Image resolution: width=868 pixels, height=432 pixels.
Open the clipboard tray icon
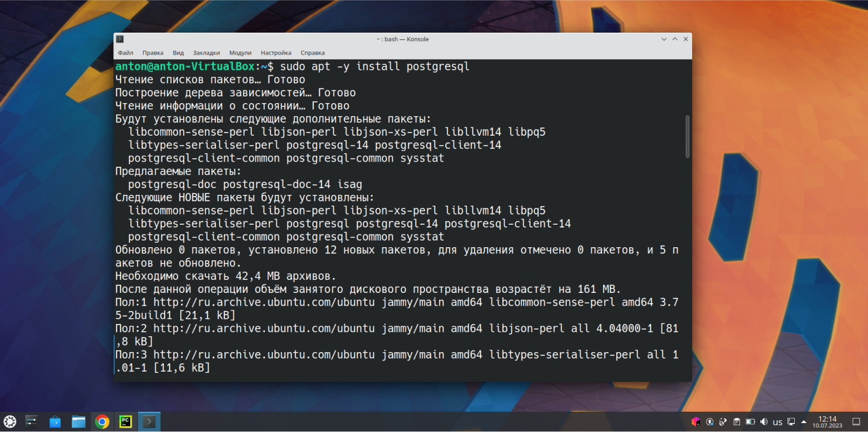[737, 421]
